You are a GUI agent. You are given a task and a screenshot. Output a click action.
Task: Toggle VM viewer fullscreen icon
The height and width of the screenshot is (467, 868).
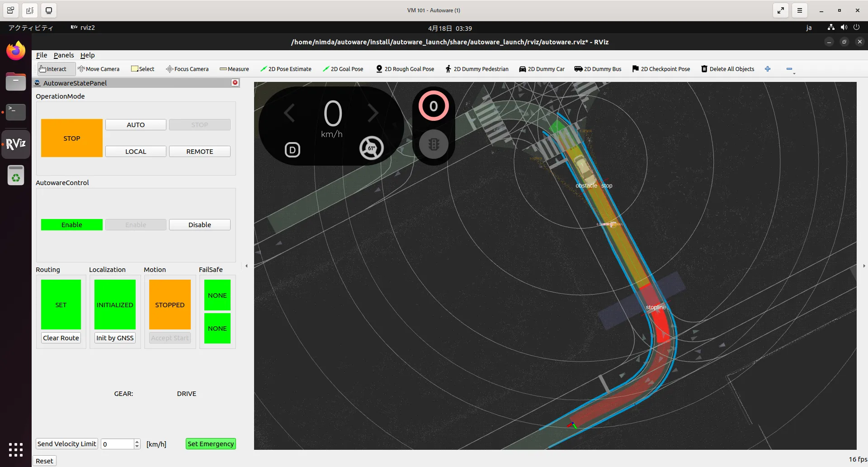[x=781, y=10]
